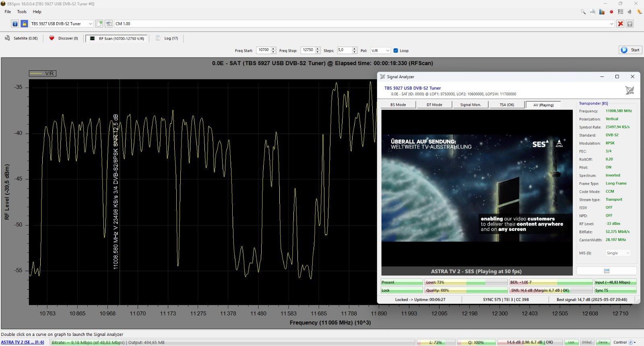This screenshot has height=346, width=644.
Task: Expand the Pol V/R polarization dropdown
Action: [x=380, y=51]
